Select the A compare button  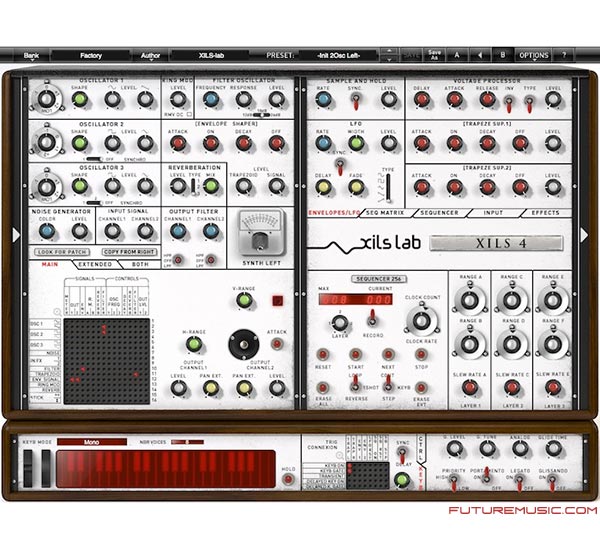pyautogui.click(x=457, y=55)
